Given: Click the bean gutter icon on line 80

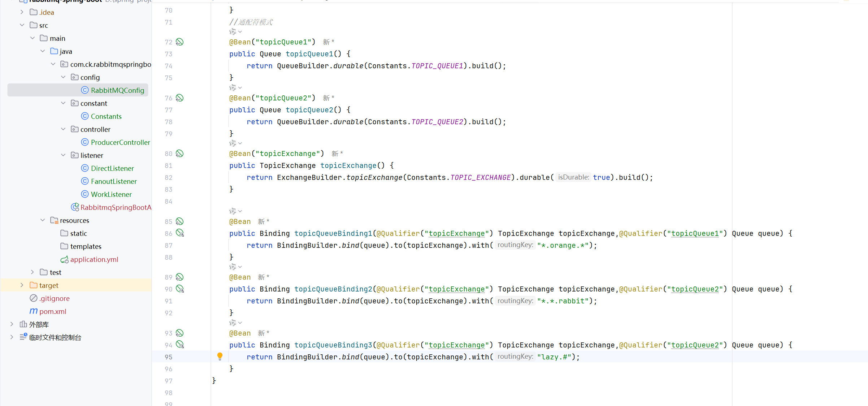Looking at the screenshot, I should pos(179,154).
